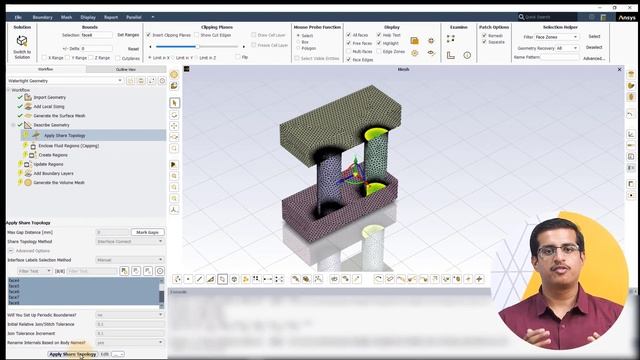Screen dimensions: 640x360
Task: Click the Generate the Volume Mesh task icon
Action: coord(28,182)
